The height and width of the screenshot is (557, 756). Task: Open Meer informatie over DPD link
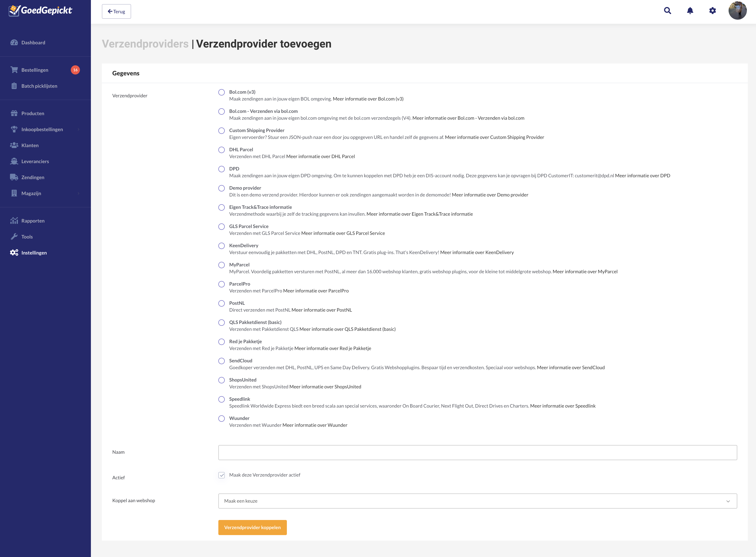click(642, 176)
